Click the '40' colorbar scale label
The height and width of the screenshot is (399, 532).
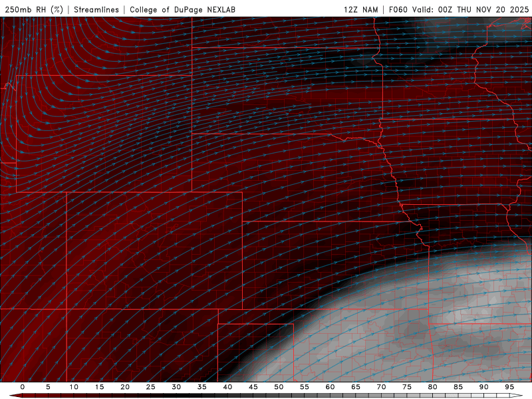click(227, 387)
